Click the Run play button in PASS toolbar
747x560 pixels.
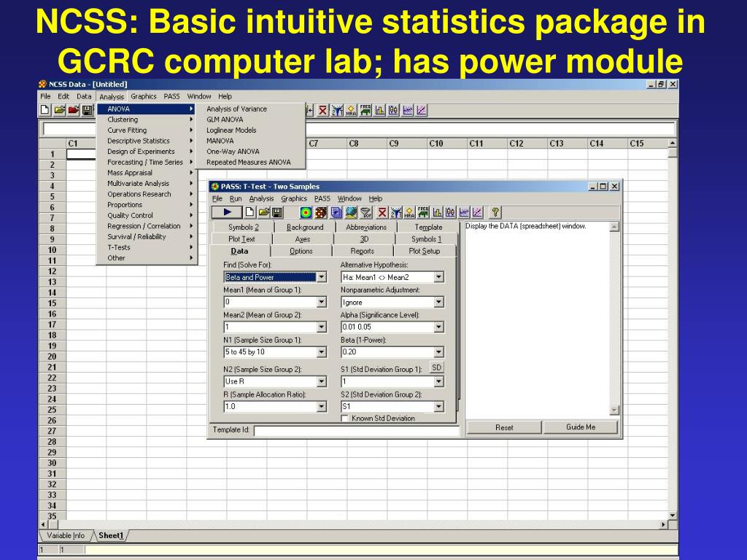[x=227, y=212]
